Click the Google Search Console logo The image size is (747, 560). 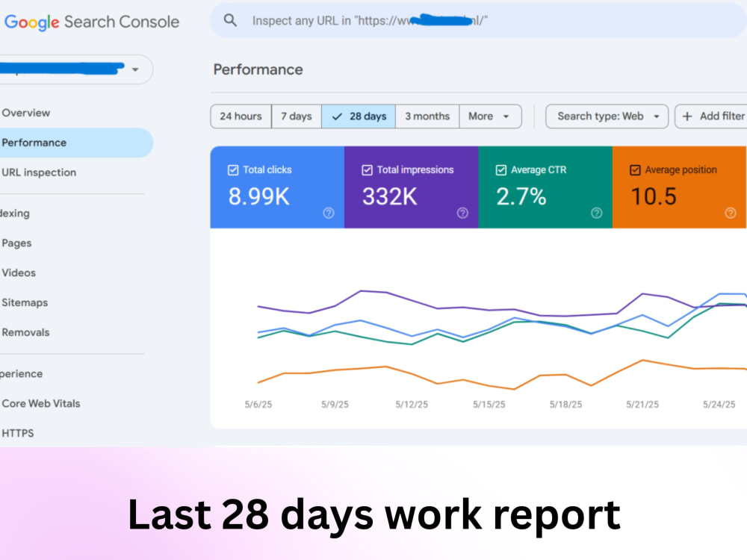91,22
